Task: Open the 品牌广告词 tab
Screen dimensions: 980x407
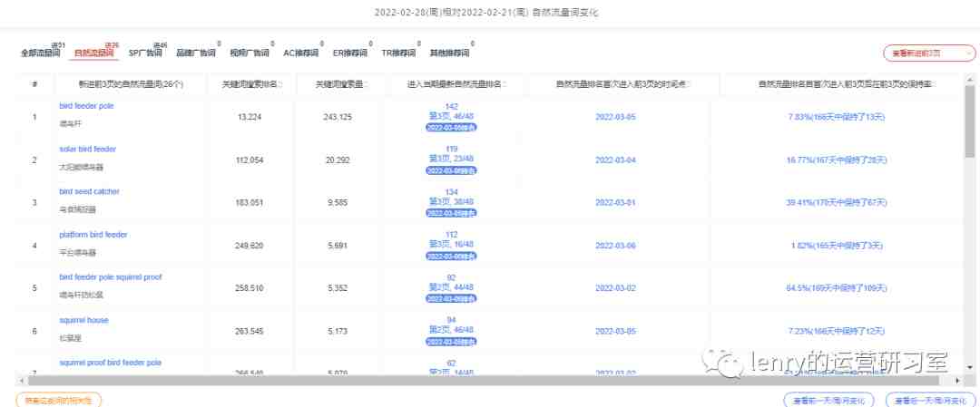Action: click(196, 53)
